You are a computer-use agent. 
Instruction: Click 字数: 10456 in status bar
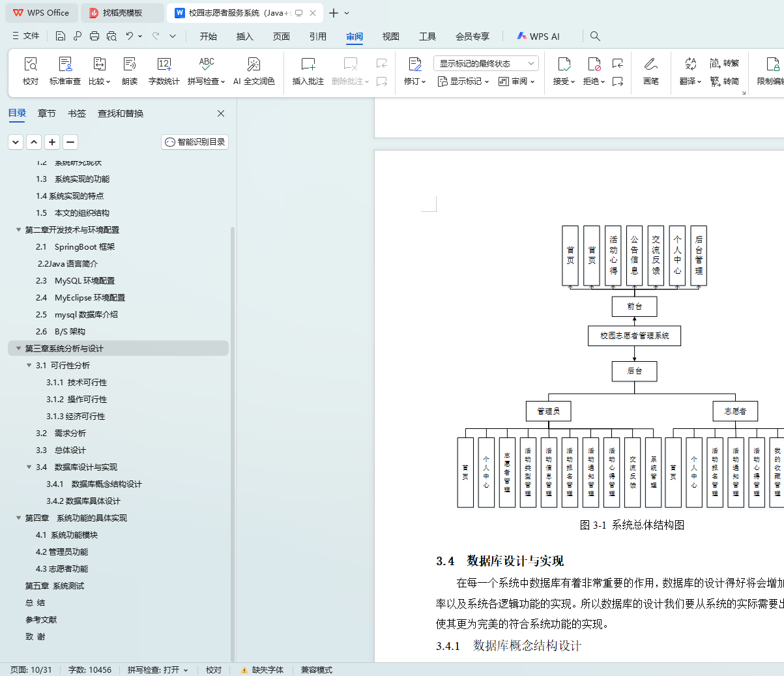coord(90,670)
